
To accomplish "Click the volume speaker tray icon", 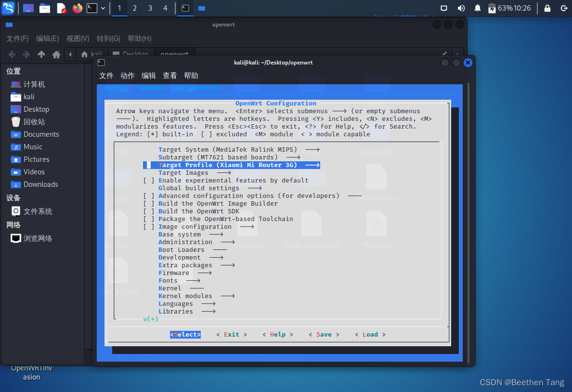I will tap(461, 8).
